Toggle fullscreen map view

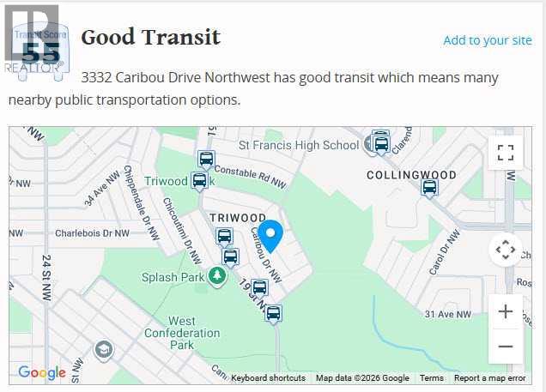(506, 153)
